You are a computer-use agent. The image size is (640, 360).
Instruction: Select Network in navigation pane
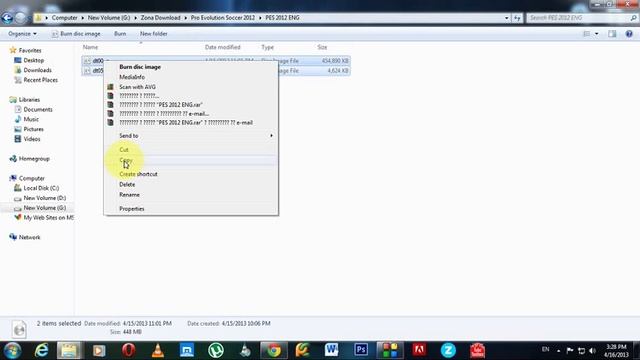coord(29,237)
